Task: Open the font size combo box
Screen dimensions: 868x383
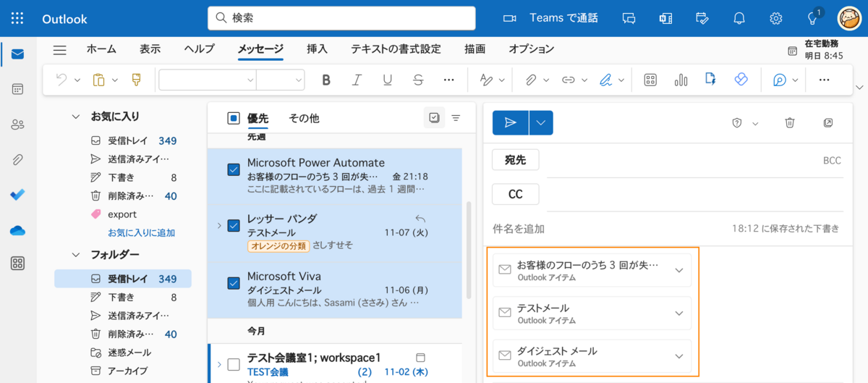Action: coord(280,80)
